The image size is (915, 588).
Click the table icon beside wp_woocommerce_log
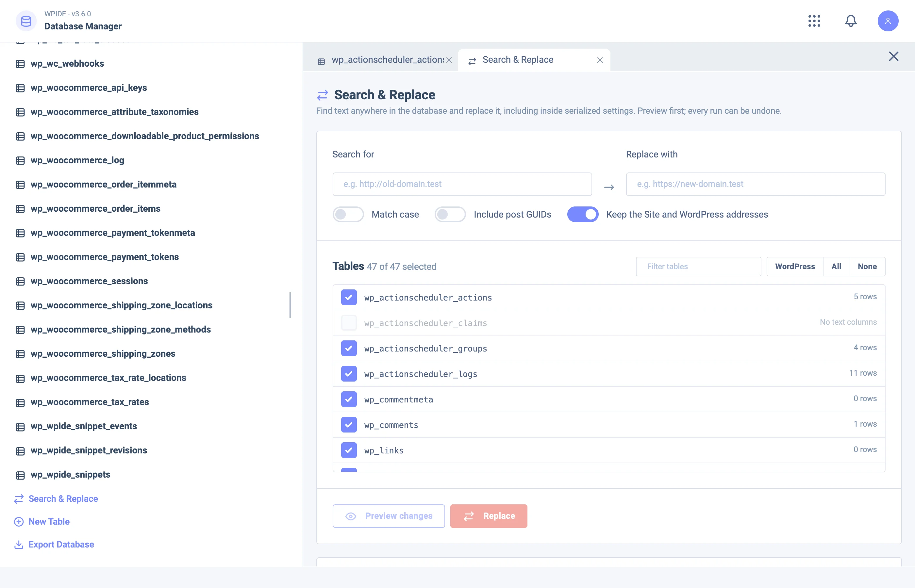click(x=20, y=160)
